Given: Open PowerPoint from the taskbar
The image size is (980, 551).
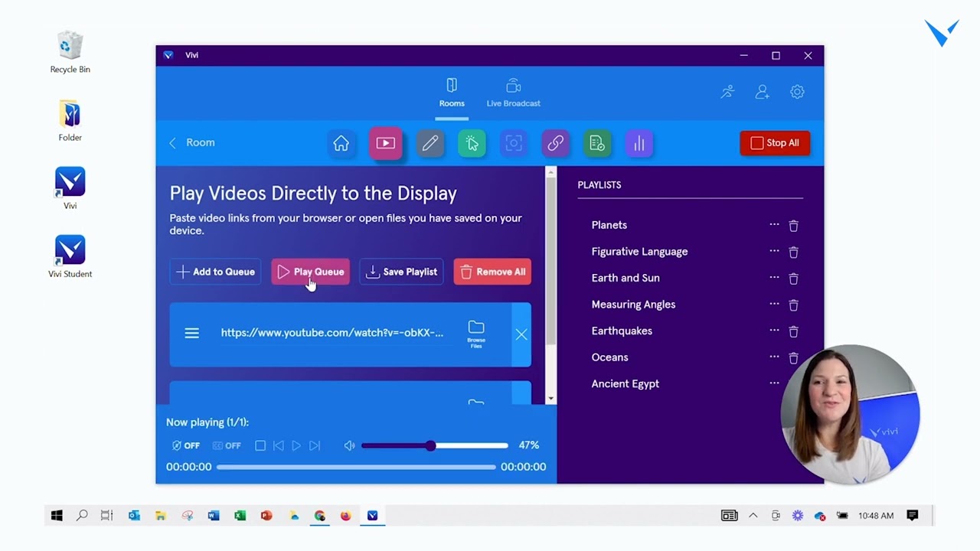Looking at the screenshot, I should 266,516.
